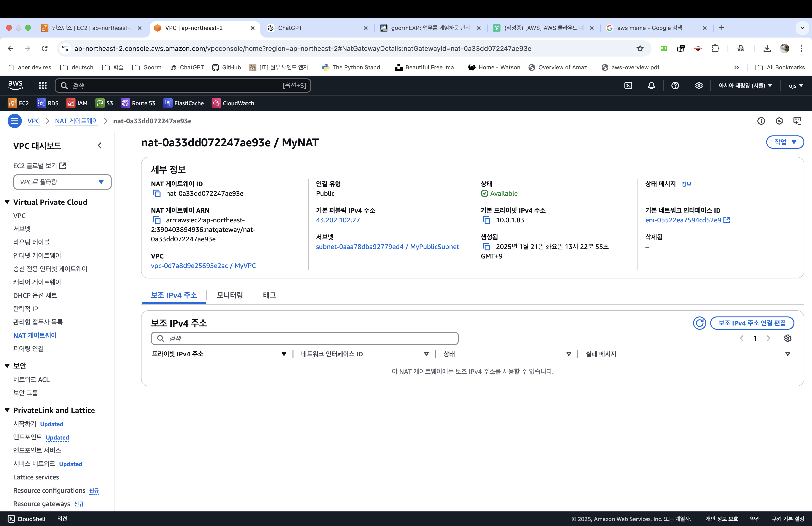Copy the creation timestamp
This screenshot has height=526, width=812.
coord(486,246)
